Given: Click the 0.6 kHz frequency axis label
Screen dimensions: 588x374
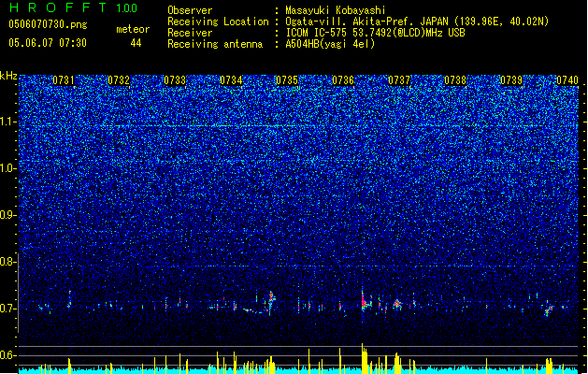Looking at the screenshot, I should (x=7, y=355).
